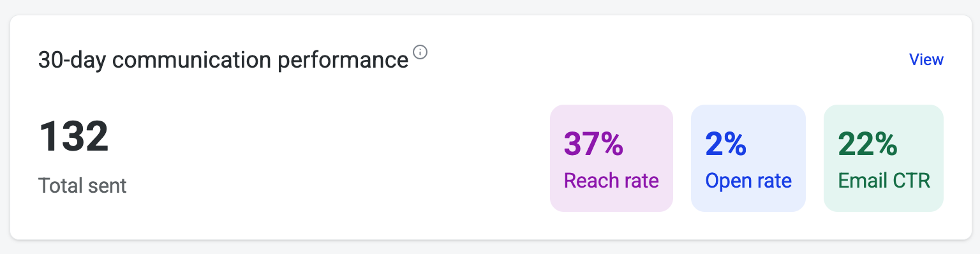Click the word "CTR" in the green card
This screenshot has height=254, width=980.
910,181
